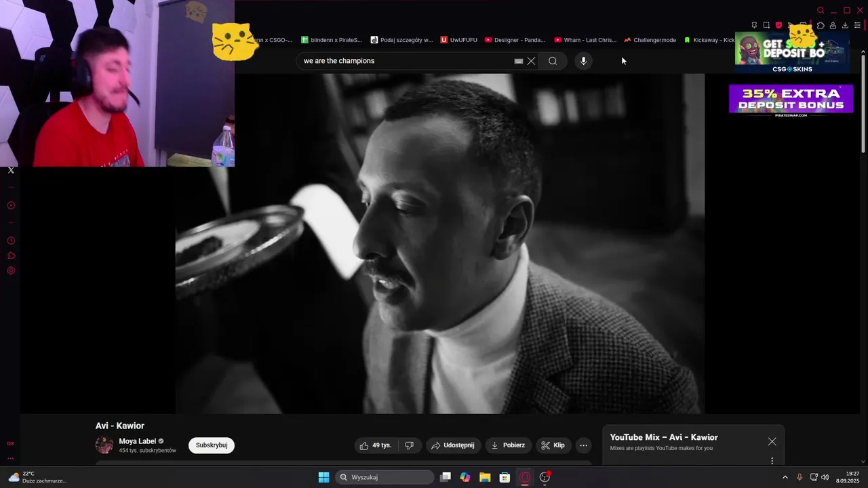The image size is (868, 488).
Task: Open sidebar three-dots setup menu
Action: [x=11, y=458]
